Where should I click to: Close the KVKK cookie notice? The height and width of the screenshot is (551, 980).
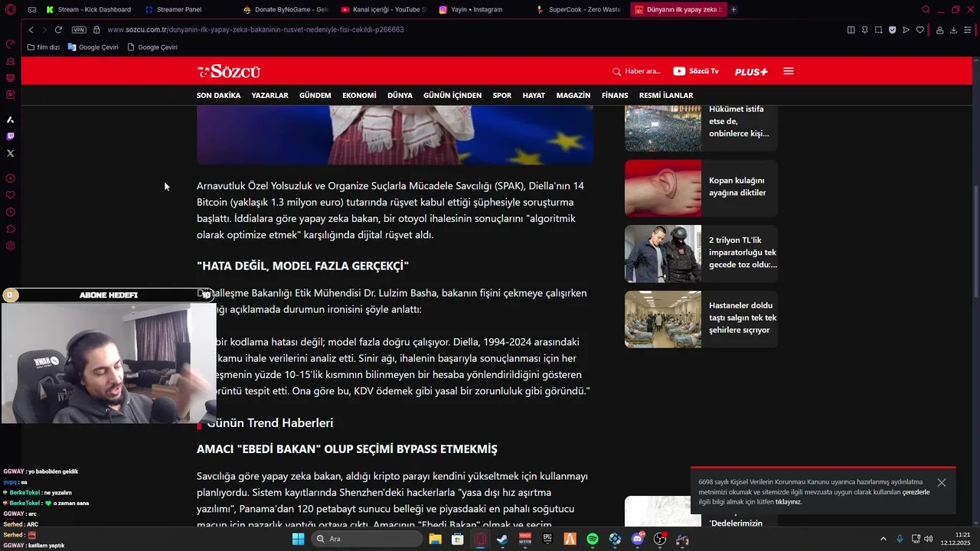click(942, 483)
